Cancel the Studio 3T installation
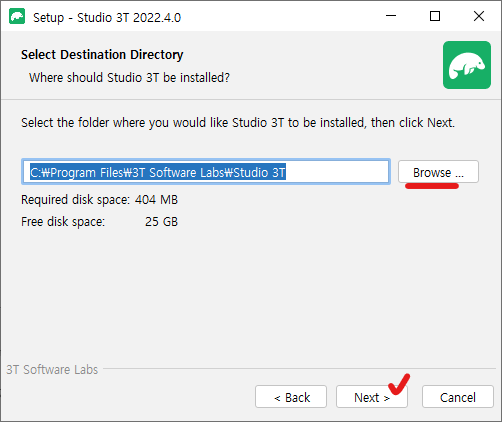 458,397
